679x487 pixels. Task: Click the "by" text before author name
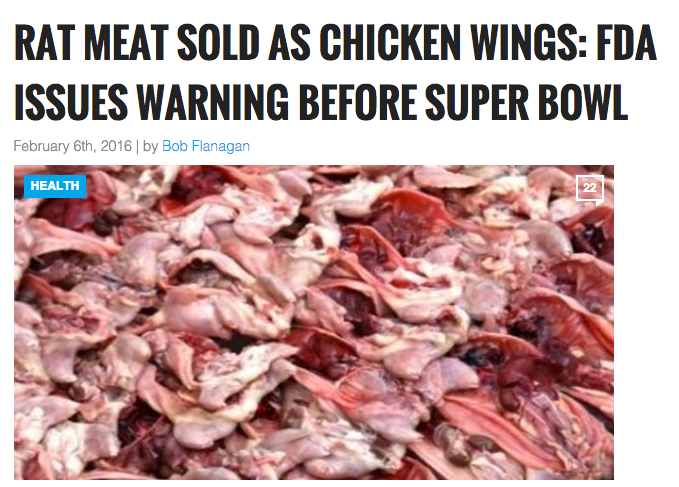[150, 146]
